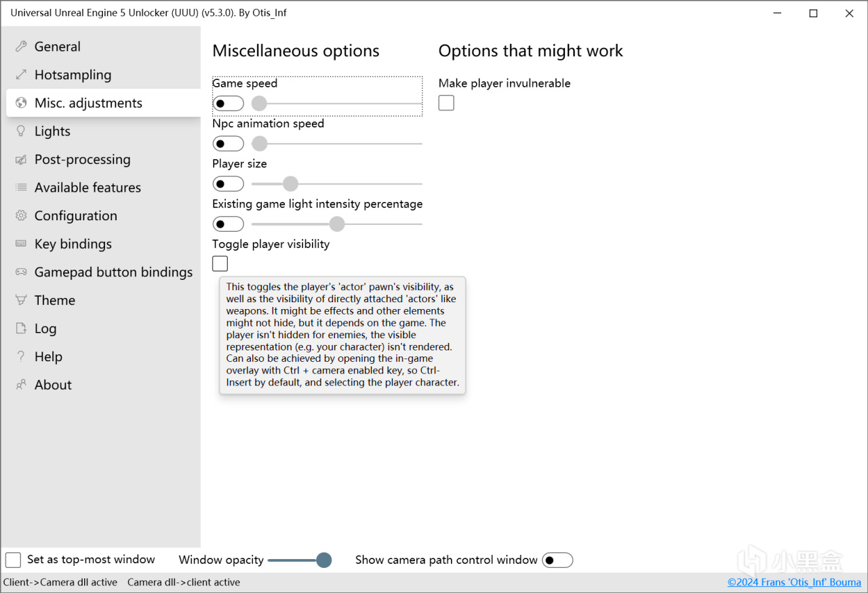The image size is (868, 593).
Task: Open the General tab
Action: point(103,47)
